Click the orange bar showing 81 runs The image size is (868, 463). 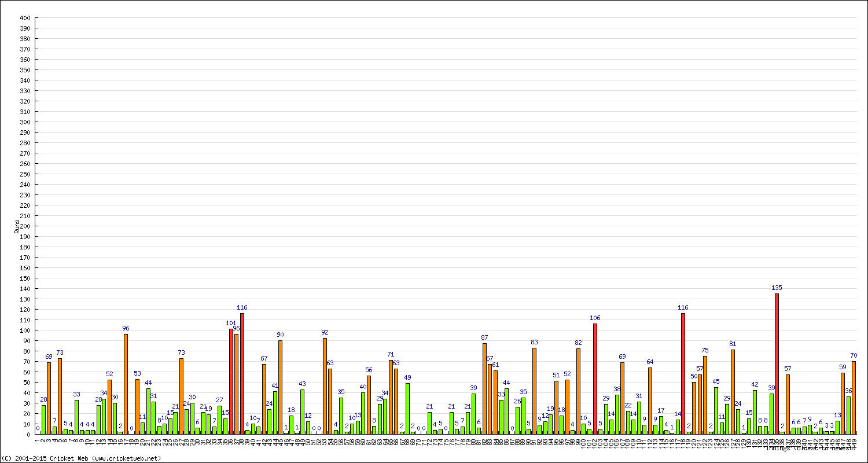coord(733,392)
